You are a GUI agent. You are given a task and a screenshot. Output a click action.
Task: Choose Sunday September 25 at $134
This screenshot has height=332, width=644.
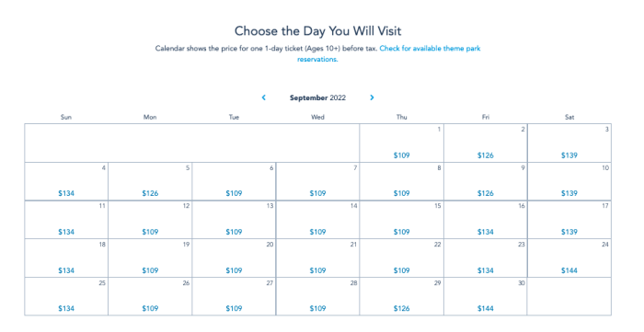66,296
